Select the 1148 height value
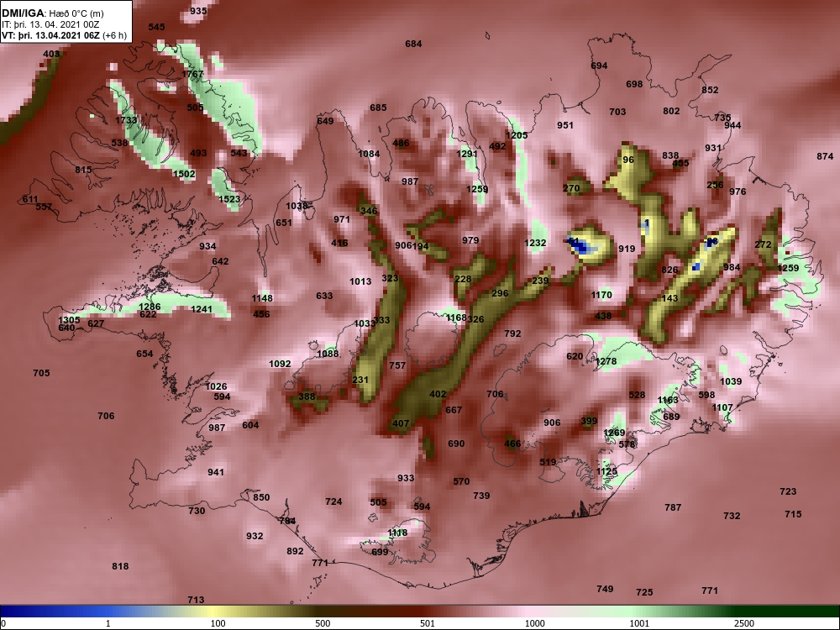840x630 pixels. tap(262, 298)
